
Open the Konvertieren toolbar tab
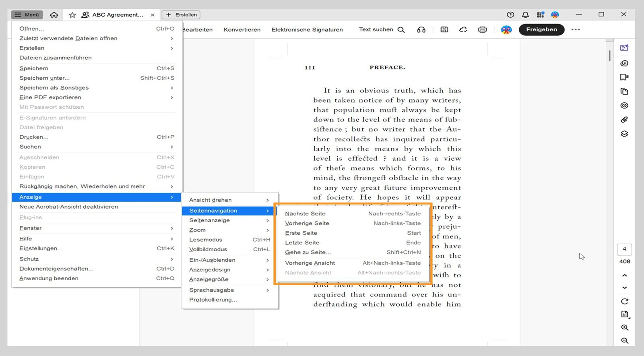click(242, 30)
